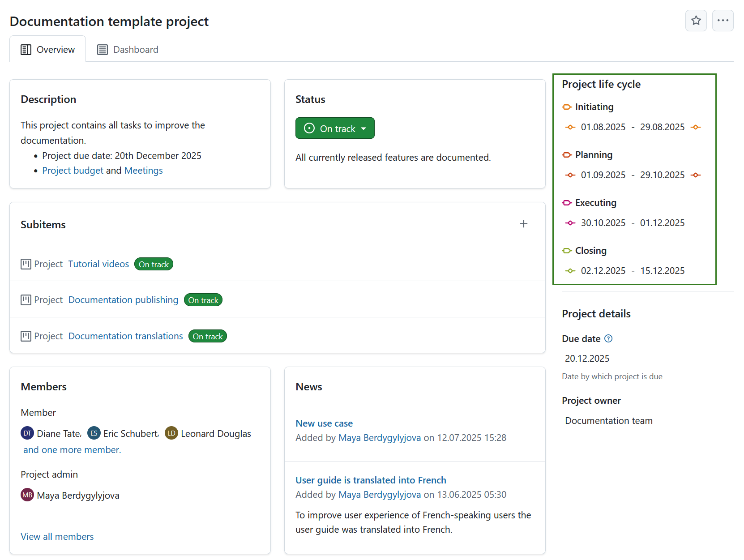744x560 pixels.
Task: Add a subitem using the plus icon
Action: click(523, 223)
